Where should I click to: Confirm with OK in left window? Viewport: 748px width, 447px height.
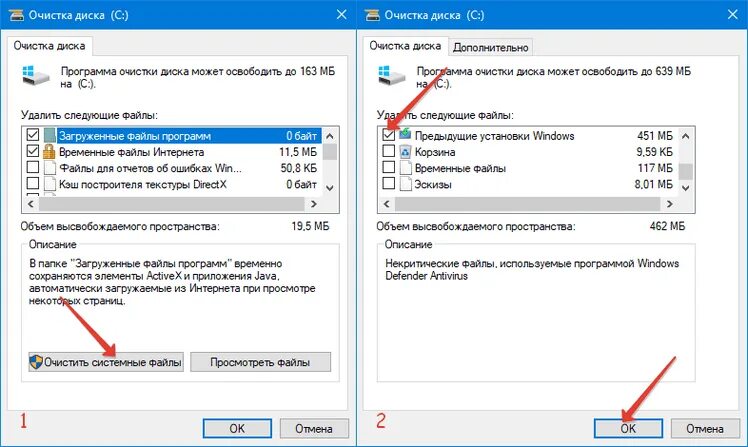coord(237,428)
